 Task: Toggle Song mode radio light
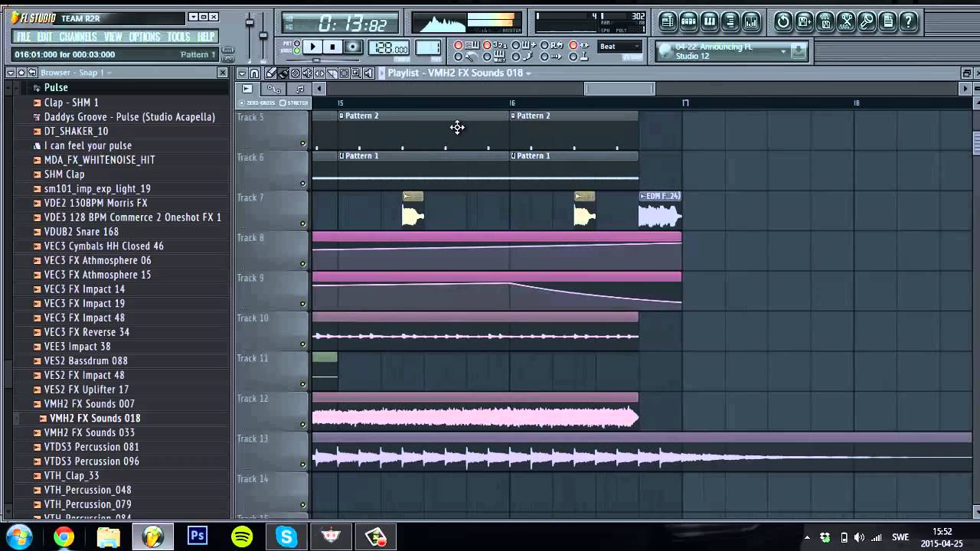pos(297,51)
